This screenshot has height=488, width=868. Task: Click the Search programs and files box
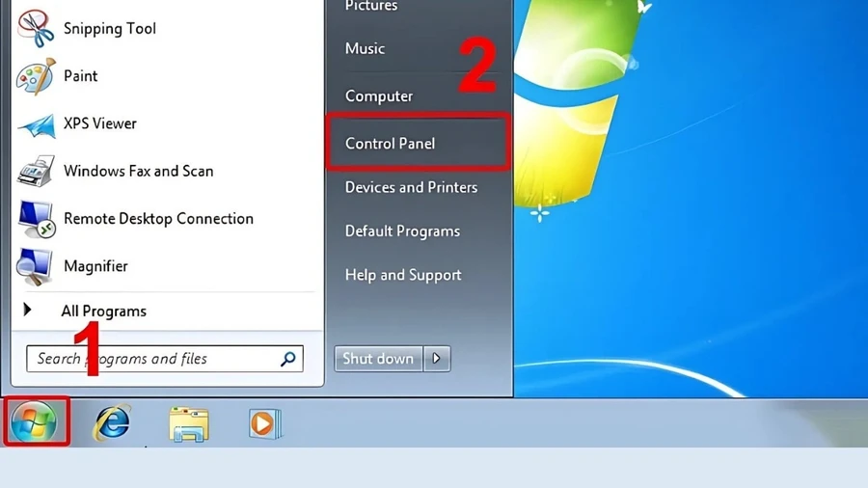(164, 359)
